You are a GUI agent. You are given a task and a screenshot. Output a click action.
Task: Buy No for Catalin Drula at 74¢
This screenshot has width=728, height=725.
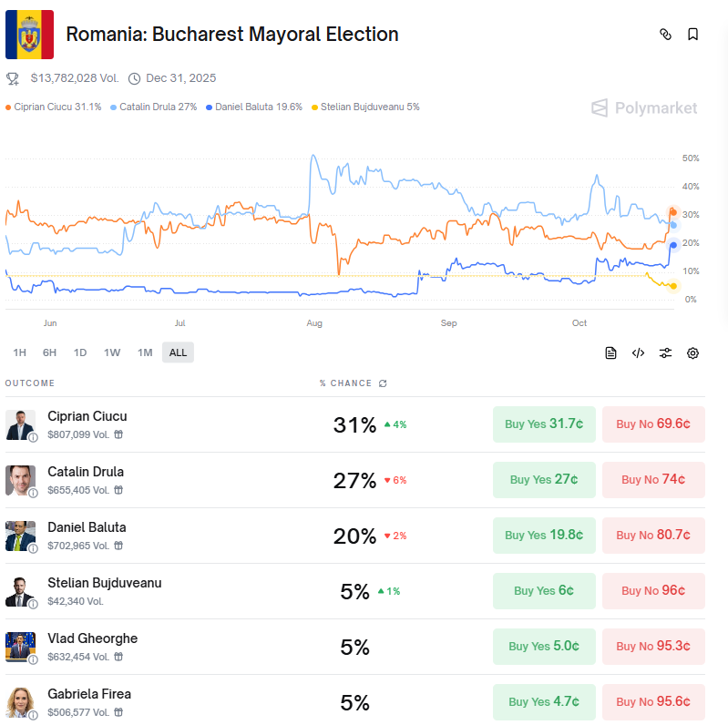click(x=653, y=480)
